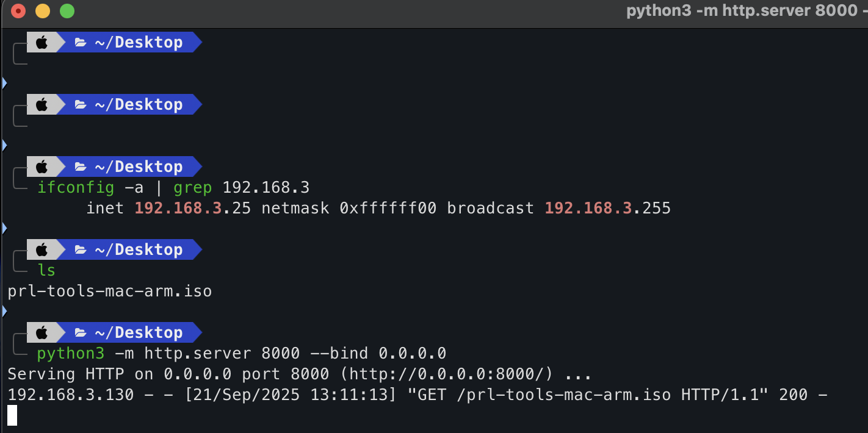The image size is (868, 433).
Task: Minimize the terminal with the yellow button
Action: (x=43, y=11)
